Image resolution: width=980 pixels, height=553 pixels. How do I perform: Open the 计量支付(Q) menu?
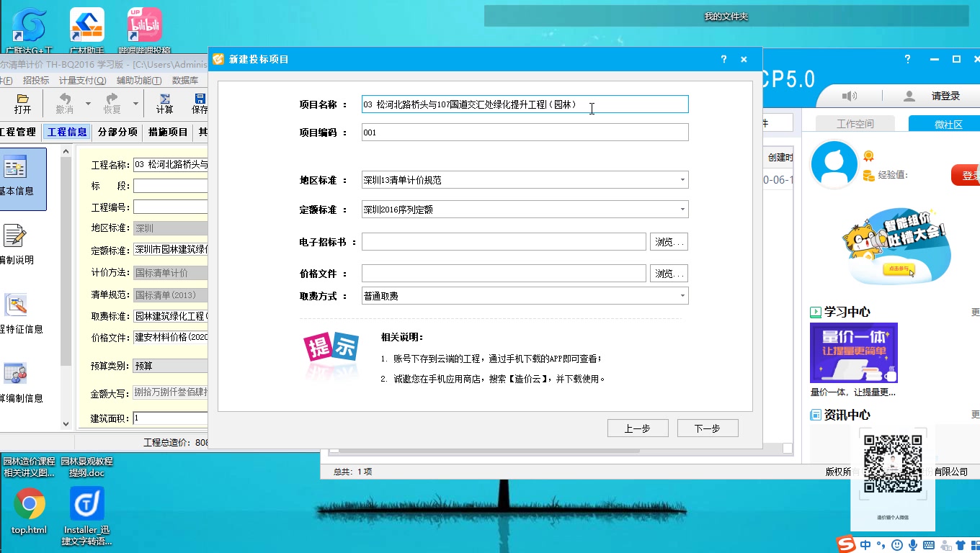[82, 81]
